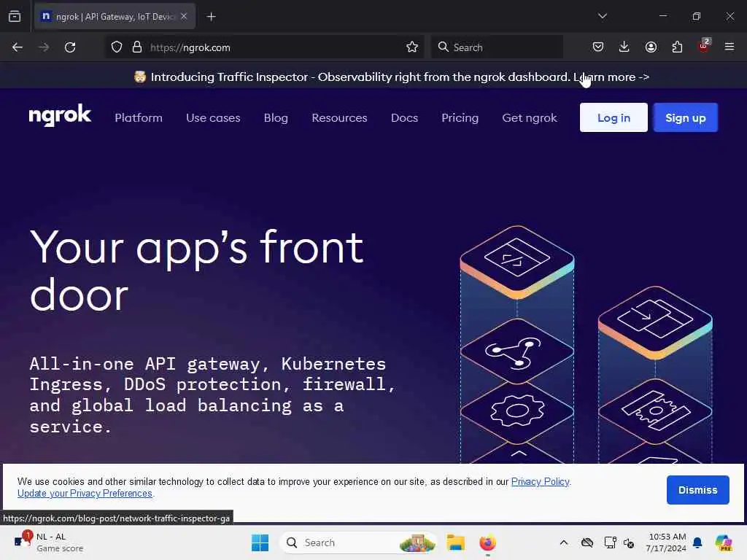Image resolution: width=747 pixels, height=560 pixels.
Task: Open the NL - AL Game score widget
Action: 47,542
